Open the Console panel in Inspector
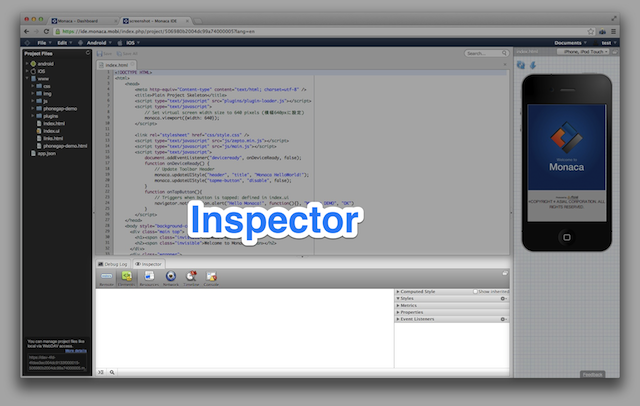The image size is (640, 406). pos(212,278)
